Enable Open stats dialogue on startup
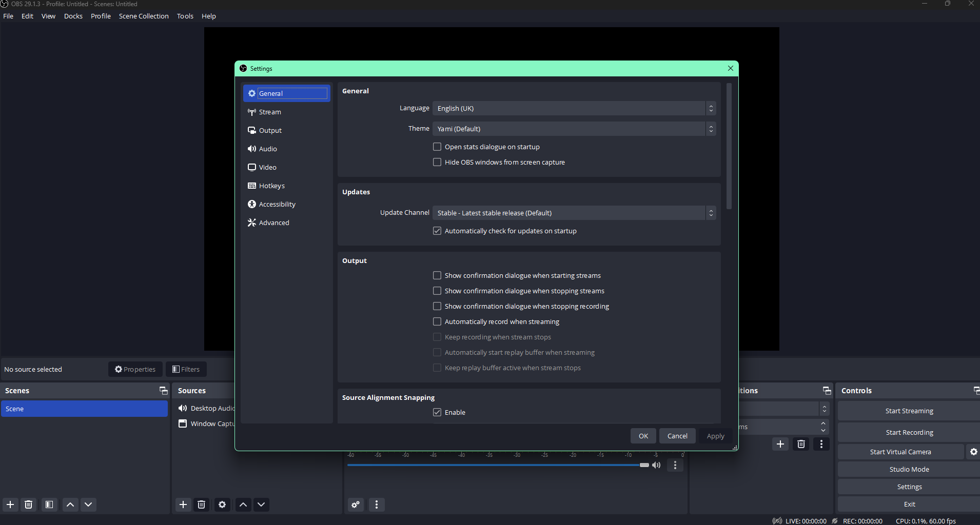Screen dimensions: 980x525 coord(437,147)
